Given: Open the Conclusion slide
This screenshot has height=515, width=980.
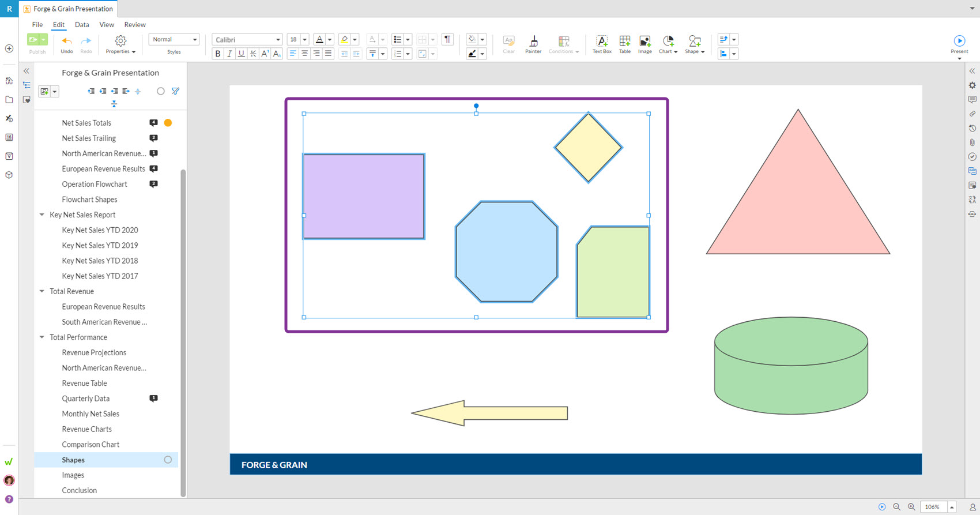Looking at the screenshot, I should point(79,490).
